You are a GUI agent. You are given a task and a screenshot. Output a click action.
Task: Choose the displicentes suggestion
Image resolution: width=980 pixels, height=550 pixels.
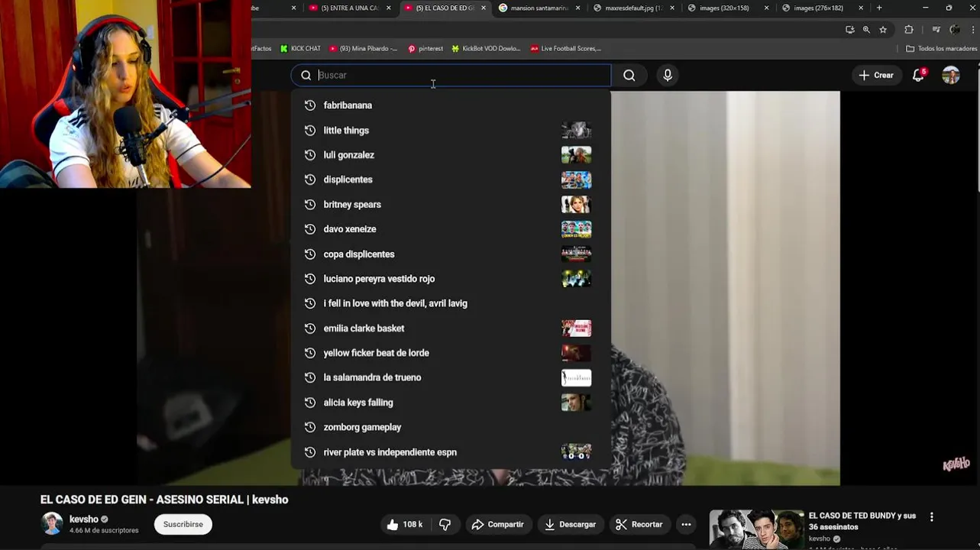click(x=451, y=180)
